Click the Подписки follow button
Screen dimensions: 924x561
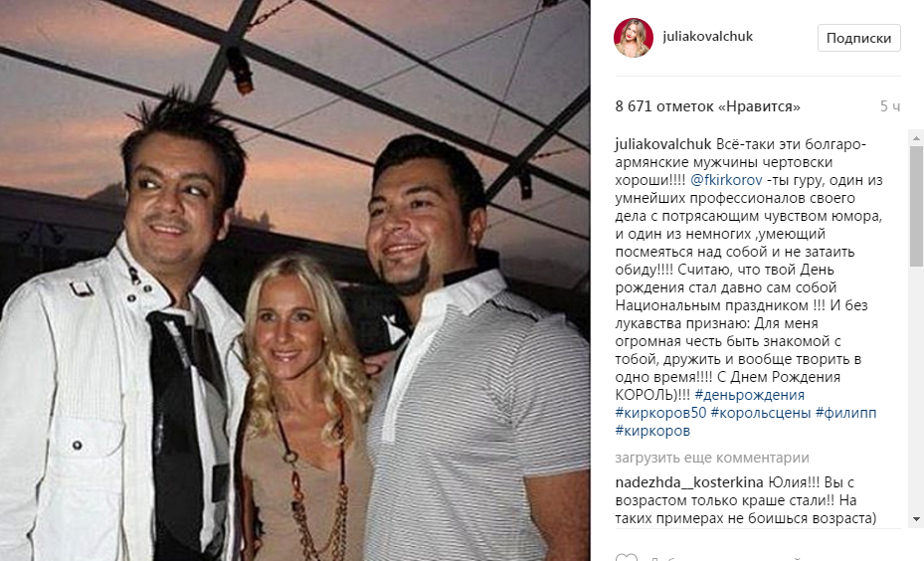pyautogui.click(x=858, y=38)
